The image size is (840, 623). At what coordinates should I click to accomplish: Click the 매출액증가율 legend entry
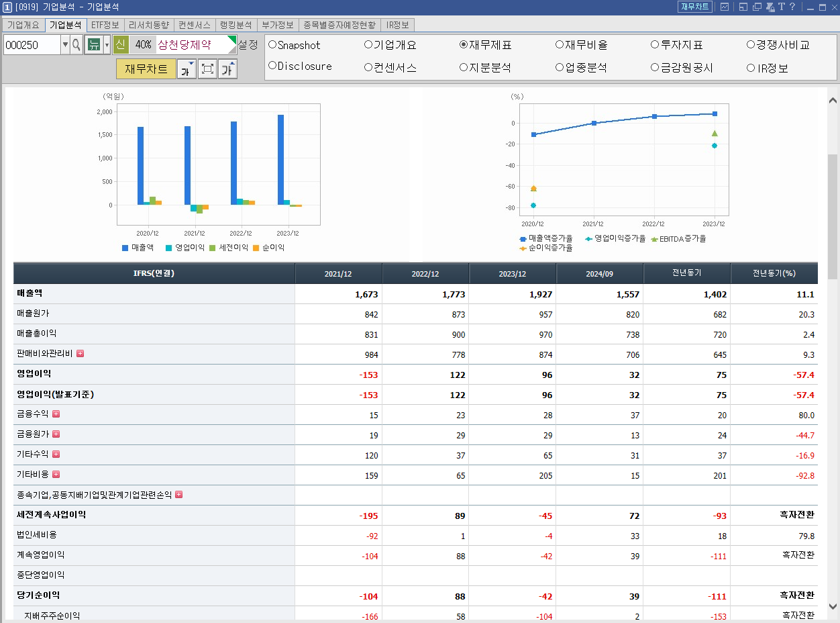546,238
